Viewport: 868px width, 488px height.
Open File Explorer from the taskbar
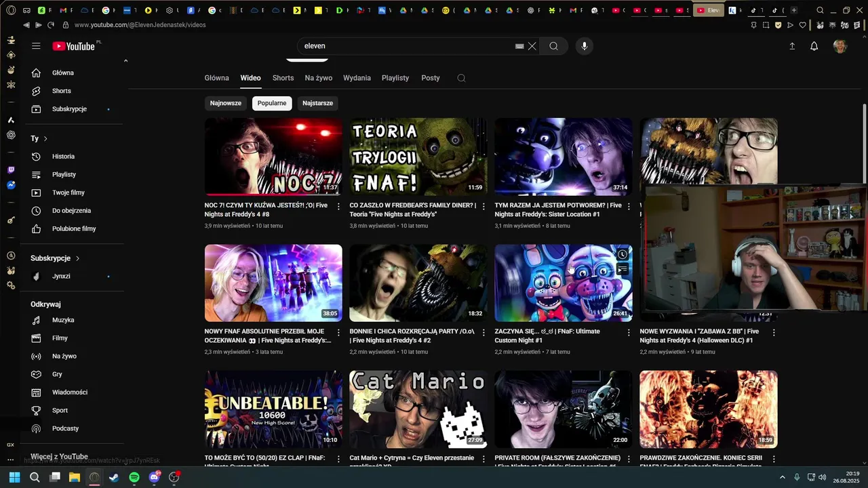pyautogui.click(x=75, y=477)
